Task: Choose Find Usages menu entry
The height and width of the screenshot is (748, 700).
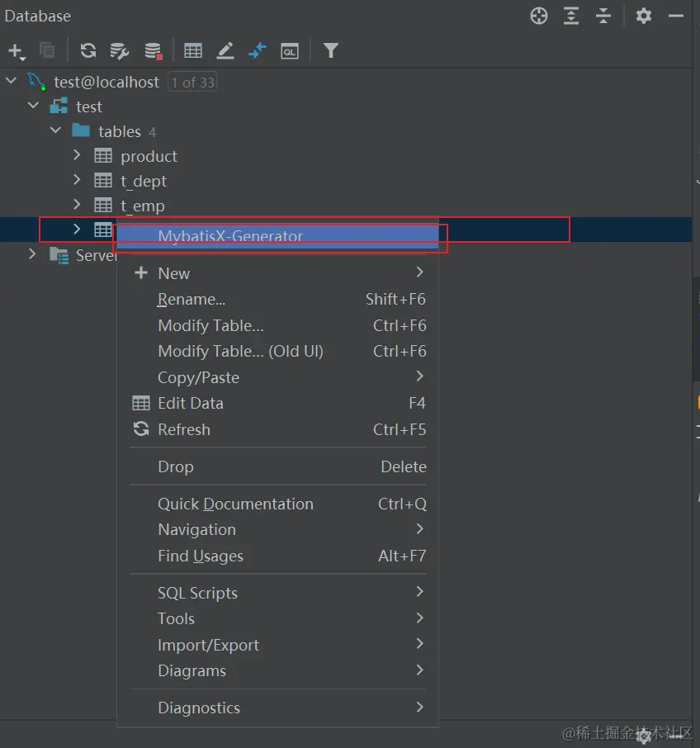Action: [277, 556]
